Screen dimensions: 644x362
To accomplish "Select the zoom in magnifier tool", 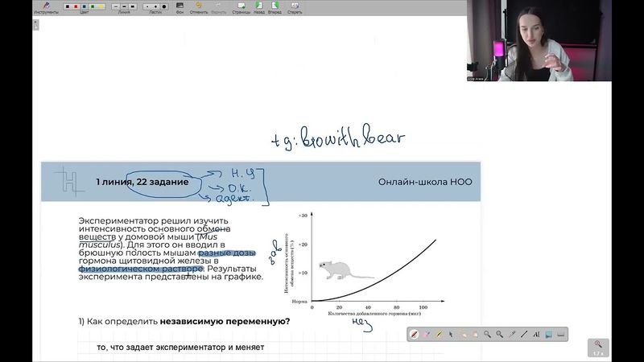I will [487, 335].
